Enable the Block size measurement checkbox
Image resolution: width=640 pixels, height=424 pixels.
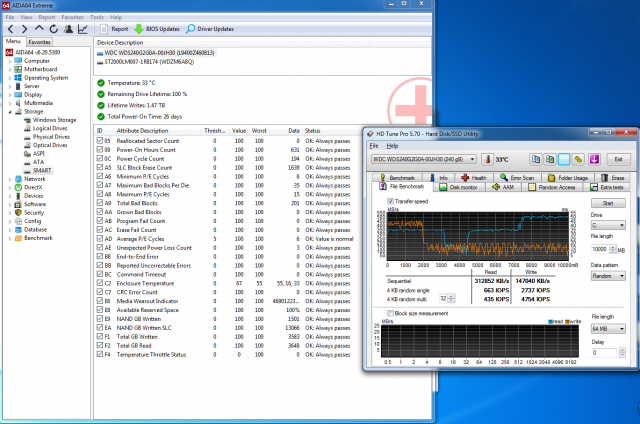(x=391, y=313)
